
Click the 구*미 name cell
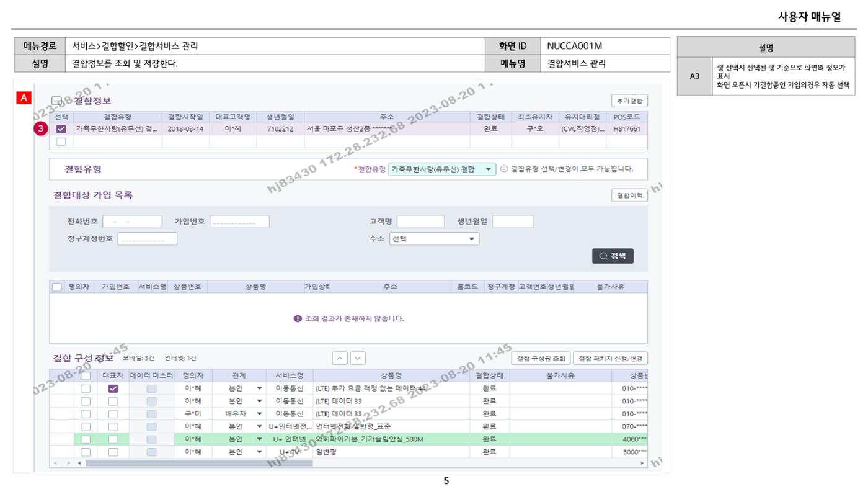click(x=193, y=414)
